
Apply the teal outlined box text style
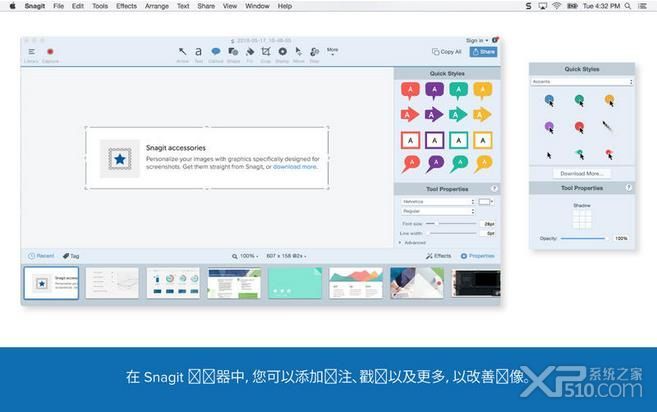click(458, 141)
